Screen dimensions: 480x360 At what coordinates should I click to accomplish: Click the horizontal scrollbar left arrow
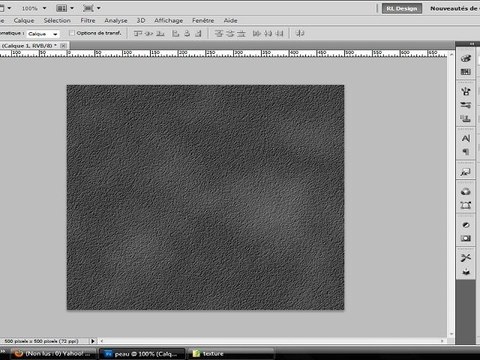[x=102, y=341]
